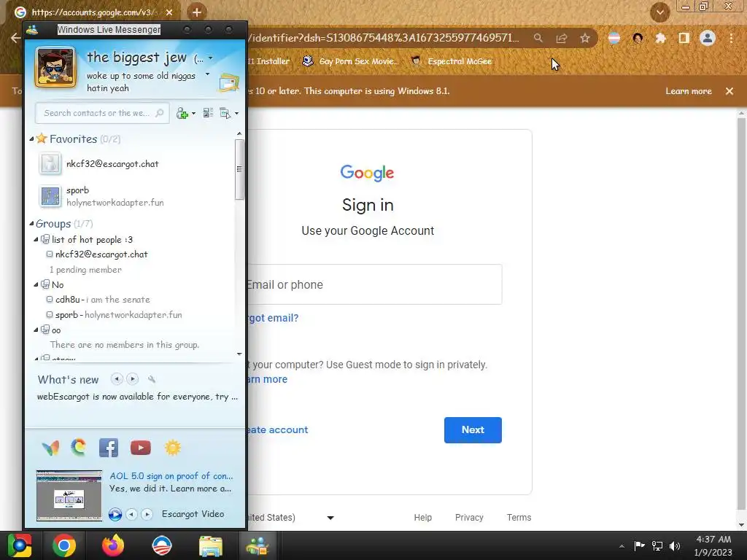Click the weather sun icon in Messenger

[x=172, y=448]
